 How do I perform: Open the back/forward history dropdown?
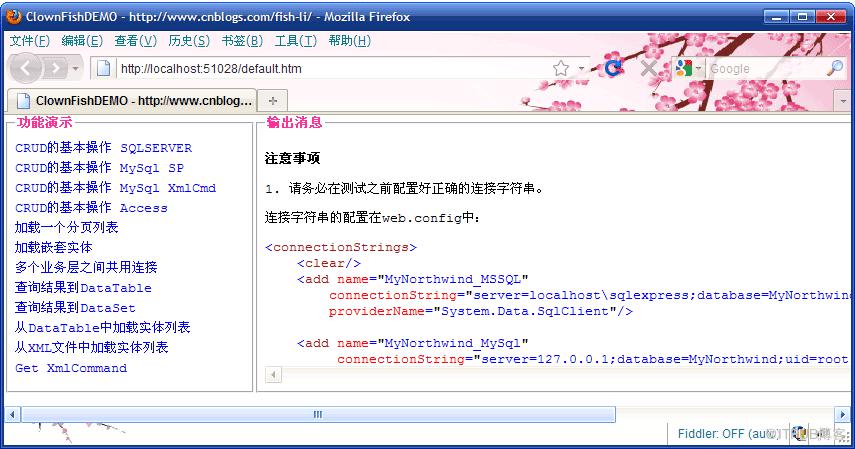(x=75, y=69)
